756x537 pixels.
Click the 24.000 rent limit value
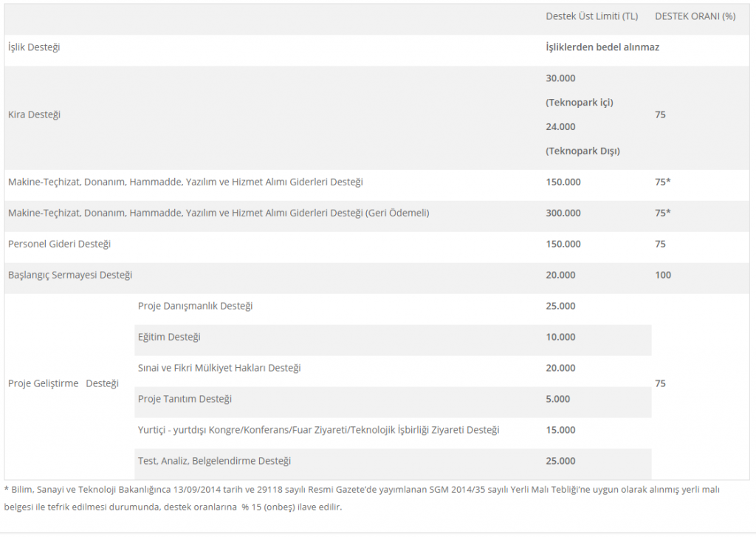560,127
